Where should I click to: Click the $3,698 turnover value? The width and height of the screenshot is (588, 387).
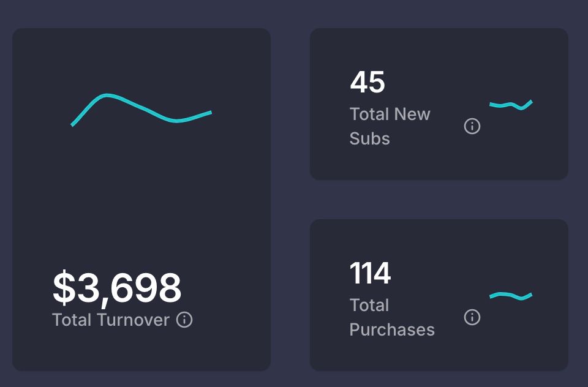[x=118, y=288]
